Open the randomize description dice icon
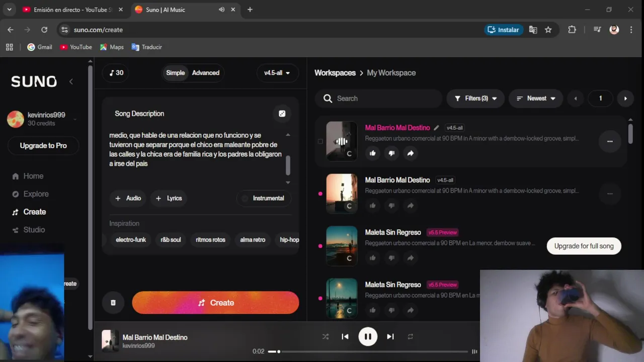This screenshot has height=362, width=644. (282, 114)
